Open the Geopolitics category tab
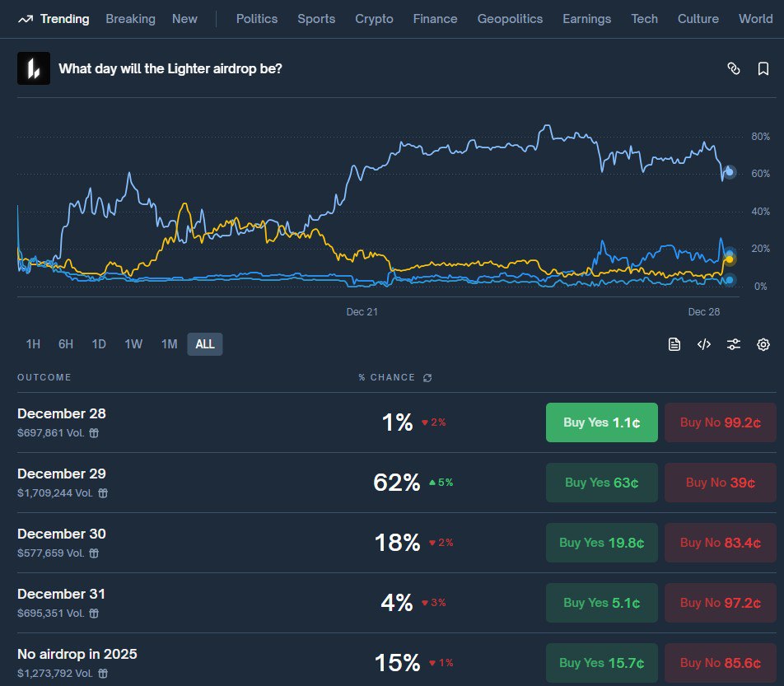This screenshot has height=686, width=784. point(510,19)
